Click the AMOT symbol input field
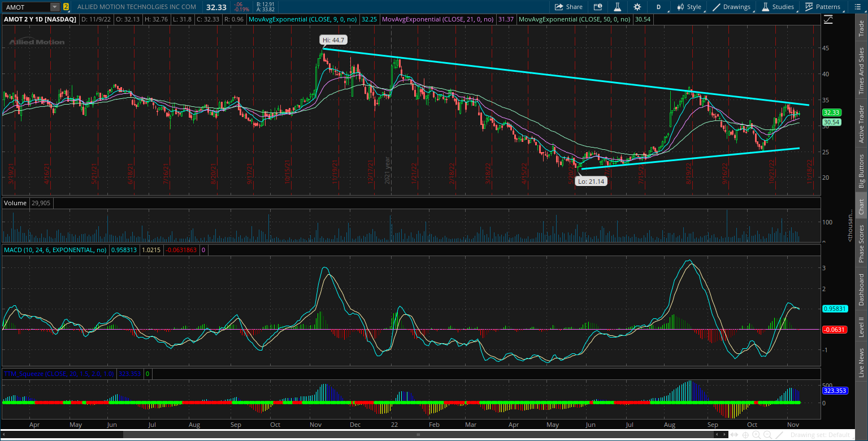868x441 pixels. [x=26, y=7]
